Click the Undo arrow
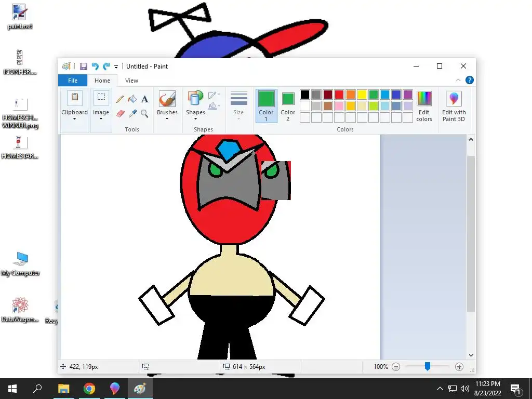 click(95, 66)
